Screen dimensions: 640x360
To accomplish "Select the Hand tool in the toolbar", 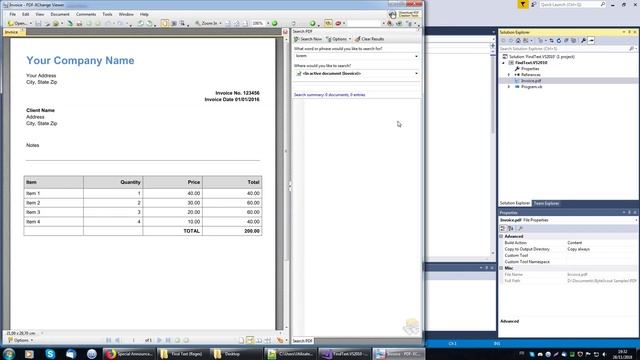I will pyautogui.click(x=164, y=24).
